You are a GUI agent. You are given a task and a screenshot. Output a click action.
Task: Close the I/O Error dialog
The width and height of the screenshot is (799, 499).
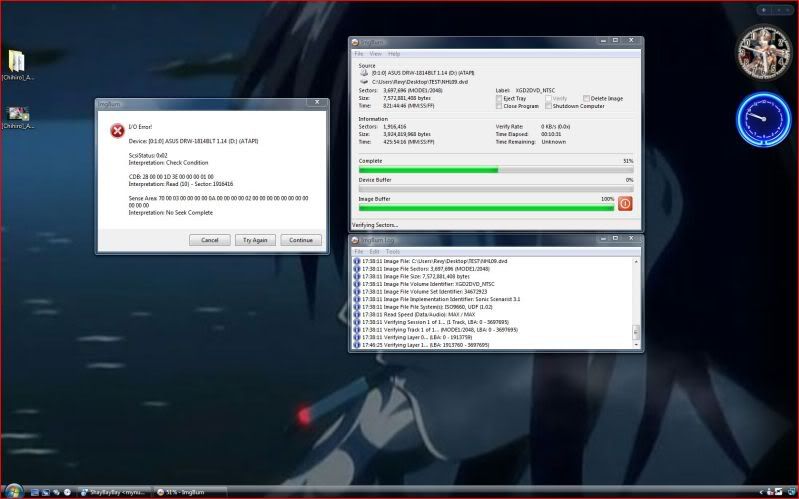(317, 102)
